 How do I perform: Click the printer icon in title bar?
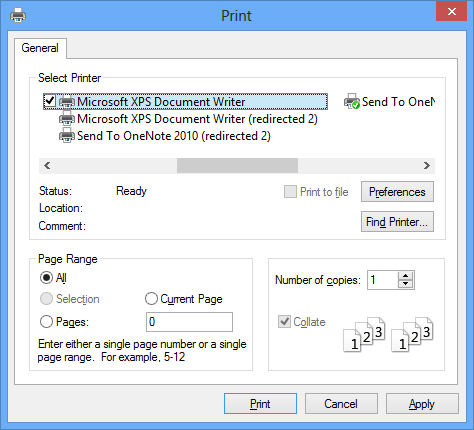pyautogui.click(x=18, y=15)
